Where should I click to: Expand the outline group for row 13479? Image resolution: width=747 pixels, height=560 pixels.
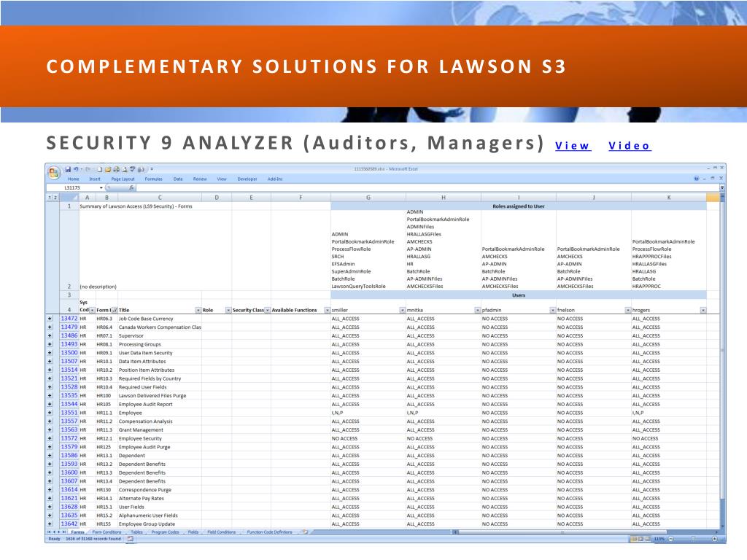click(x=50, y=327)
